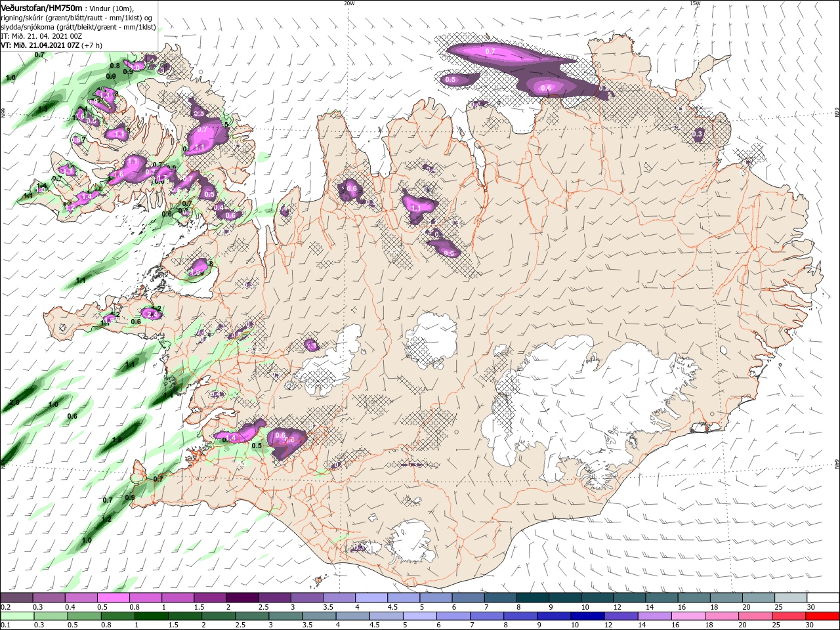840x630 pixels.
Task: Click the 0.3 value near the northeast coast
Action: [x=698, y=134]
